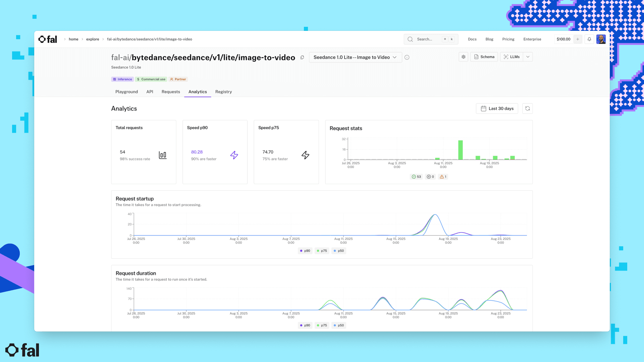This screenshot has width=644, height=362.
Task: Open the Last 30 days date picker
Action: pos(497,109)
